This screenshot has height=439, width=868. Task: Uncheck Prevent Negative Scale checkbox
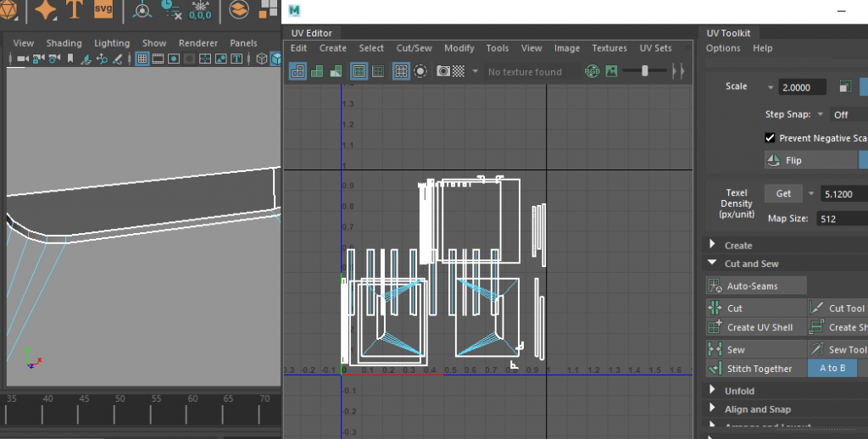770,138
